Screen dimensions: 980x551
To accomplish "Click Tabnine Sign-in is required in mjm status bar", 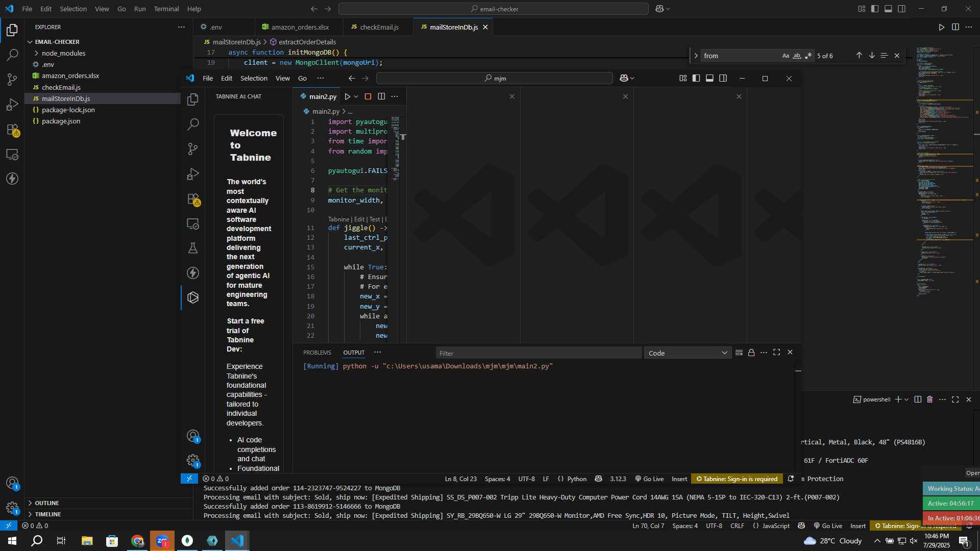I will coord(737,479).
